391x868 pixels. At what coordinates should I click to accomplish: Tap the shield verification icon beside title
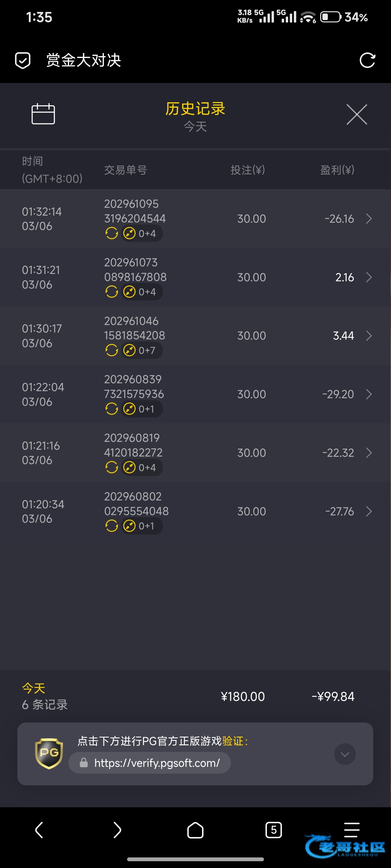pos(23,61)
